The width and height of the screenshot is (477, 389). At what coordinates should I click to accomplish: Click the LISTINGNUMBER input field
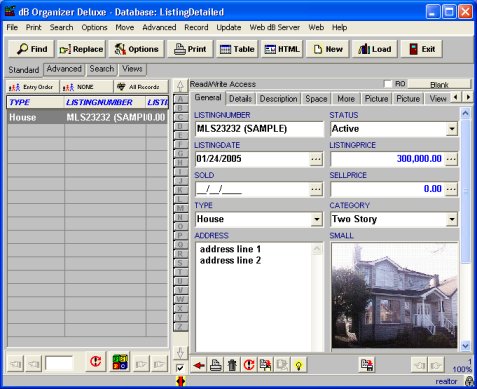[259, 129]
